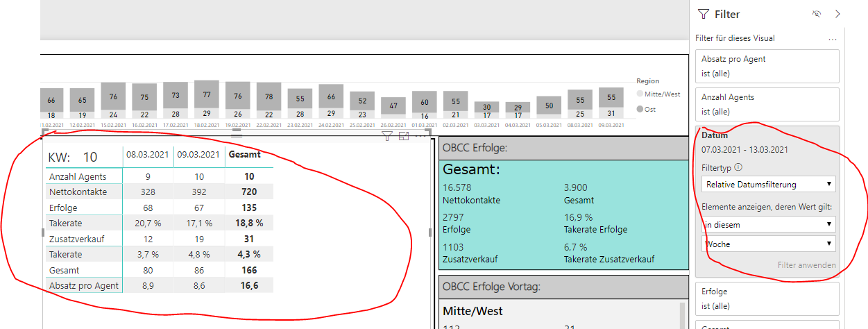This screenshot has width=868, height=329.
Task: Click the '3.900' Gesamt value card
Action: click(x=576, y=188)
